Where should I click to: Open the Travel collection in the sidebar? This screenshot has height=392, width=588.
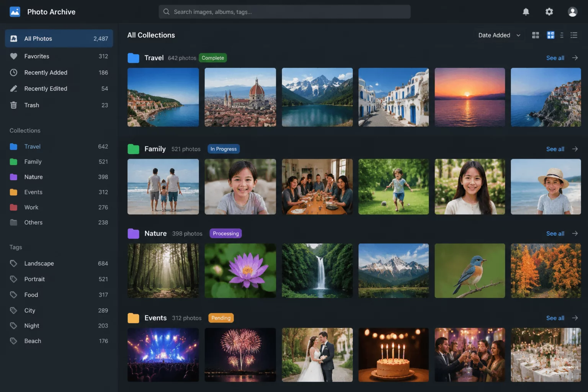click(59, 147)
